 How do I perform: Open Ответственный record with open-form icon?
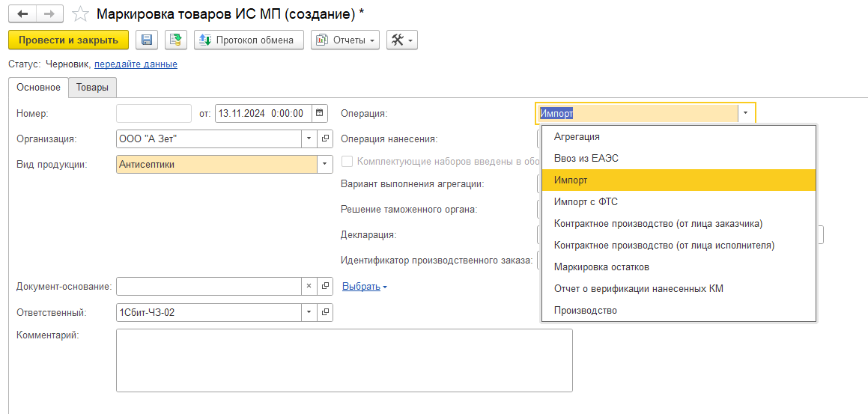pyautogui.click(x=325, y=312)
